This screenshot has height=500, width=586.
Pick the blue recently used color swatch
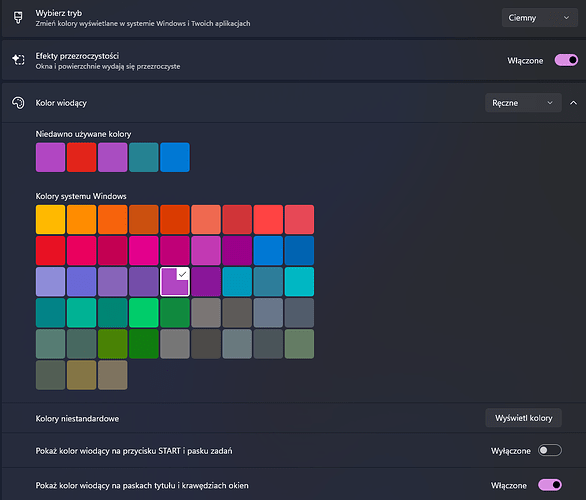tap(175, 157)
